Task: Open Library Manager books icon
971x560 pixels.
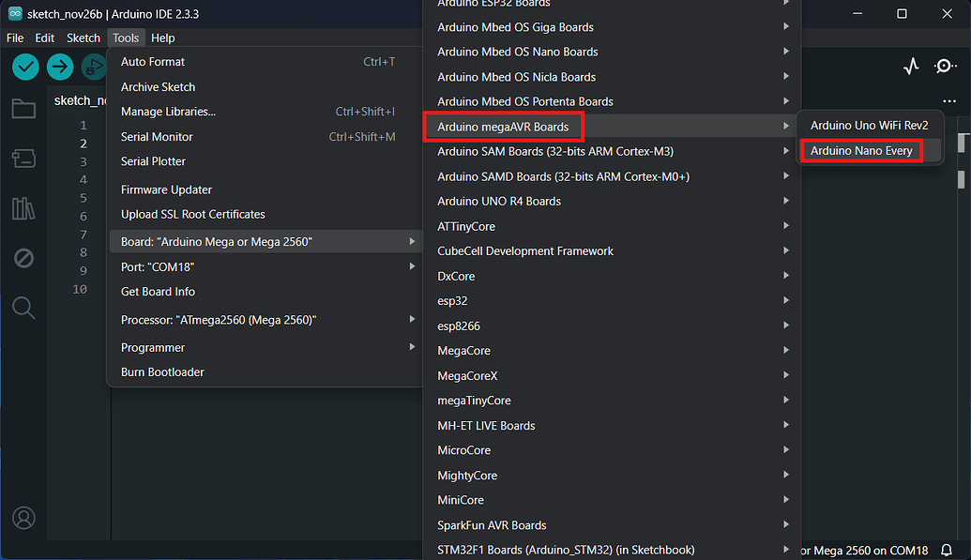Action: click(23, 209)
